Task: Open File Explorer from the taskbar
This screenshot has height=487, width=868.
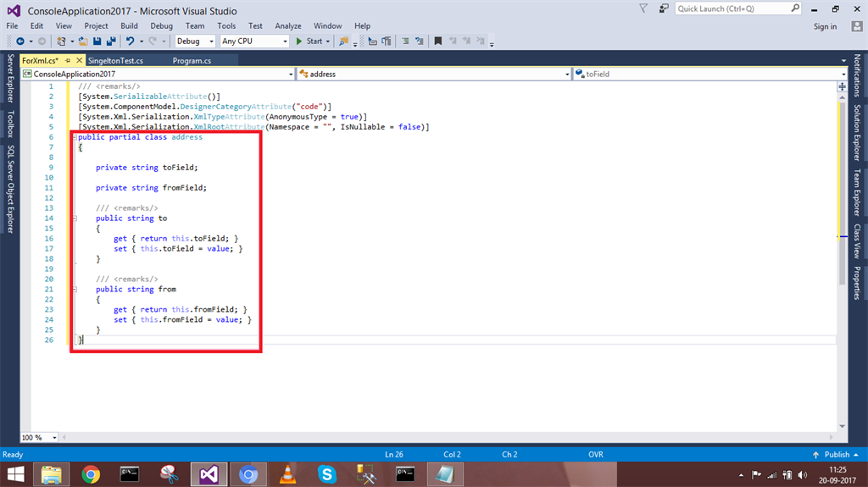Action: [x=52, y=474]
